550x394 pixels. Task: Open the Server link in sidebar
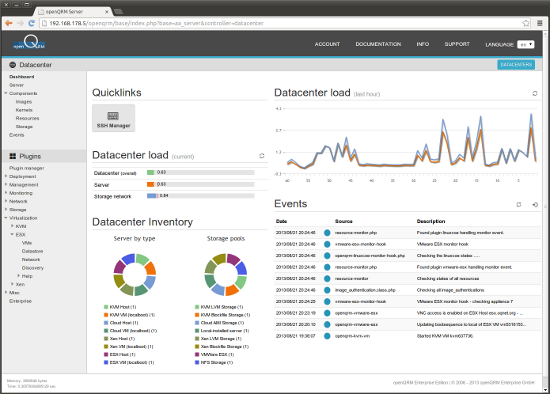tap(16, 85)
